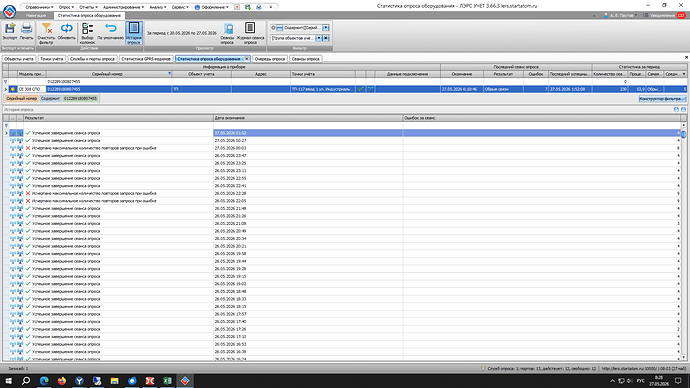This screenshot has width=690, height=388.
Task: Open Microsoft Edge from taskbar
Action: point(44,381)
